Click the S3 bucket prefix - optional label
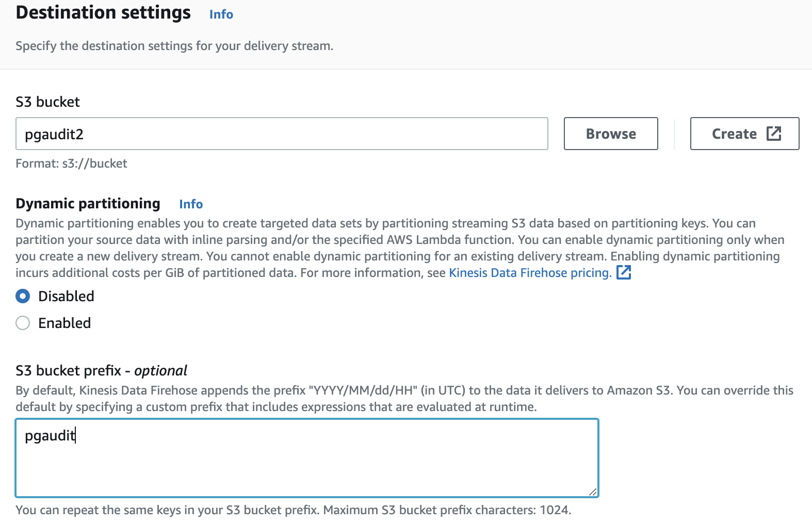The width and height of the screenshot is (812, 524). [101, 370]
